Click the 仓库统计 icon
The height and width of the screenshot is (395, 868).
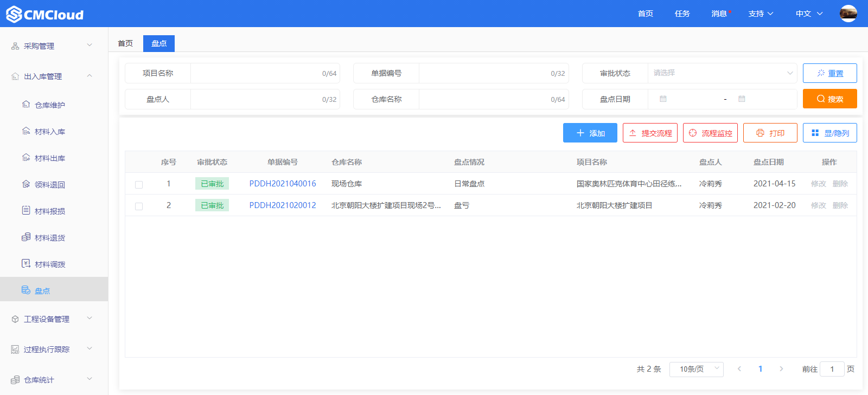point(15,380)
